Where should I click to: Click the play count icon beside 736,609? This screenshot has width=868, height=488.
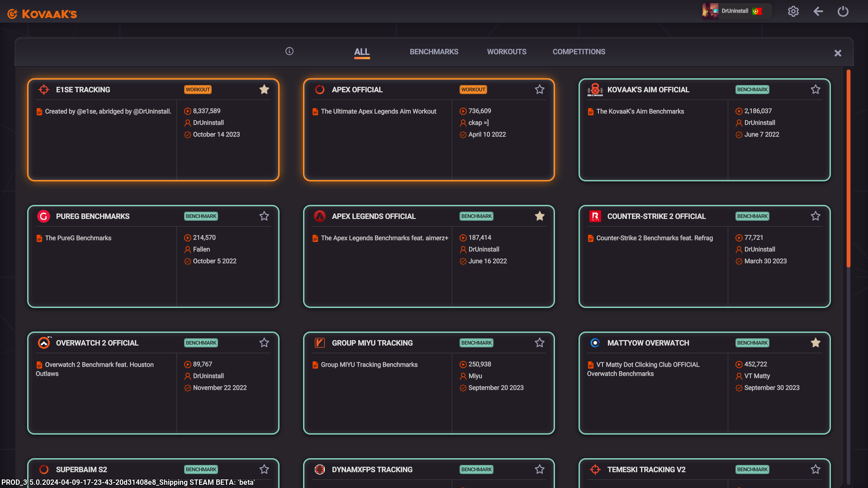tap(463, 111)
